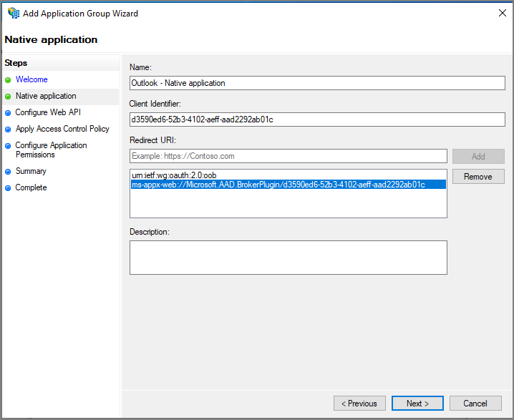The height and width of the screenshot is (420, 514).
Task: Click the blue Configure Application Permissions bullet
Action: click(x=8, y=146)
